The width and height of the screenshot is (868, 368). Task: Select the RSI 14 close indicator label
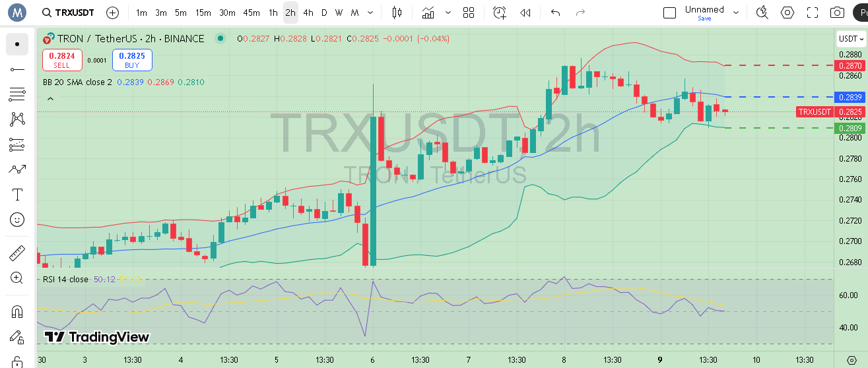65,280
